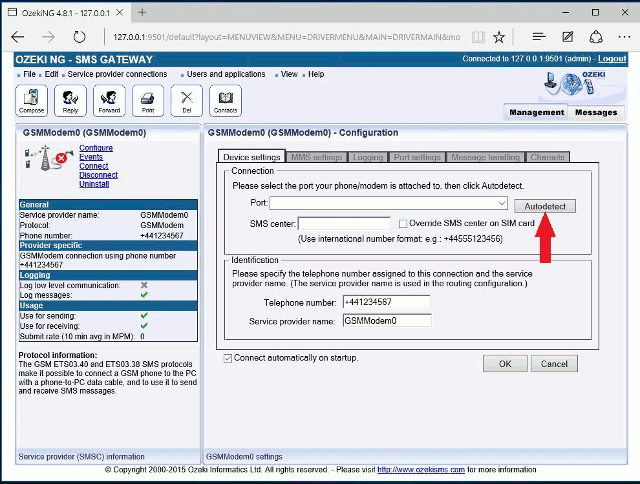Select the Messages tab
The width and height of the screenshot is (640, 484).
pos(596,112)
